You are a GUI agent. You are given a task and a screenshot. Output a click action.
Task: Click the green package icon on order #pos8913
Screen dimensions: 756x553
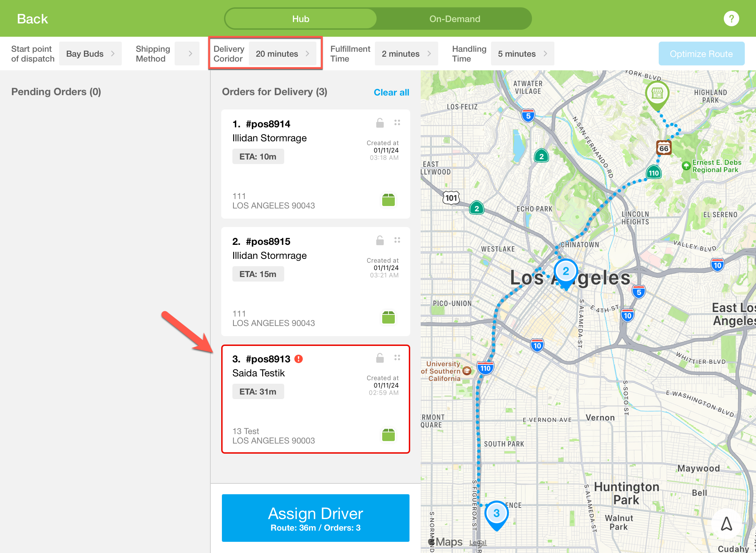click(388, 435)
